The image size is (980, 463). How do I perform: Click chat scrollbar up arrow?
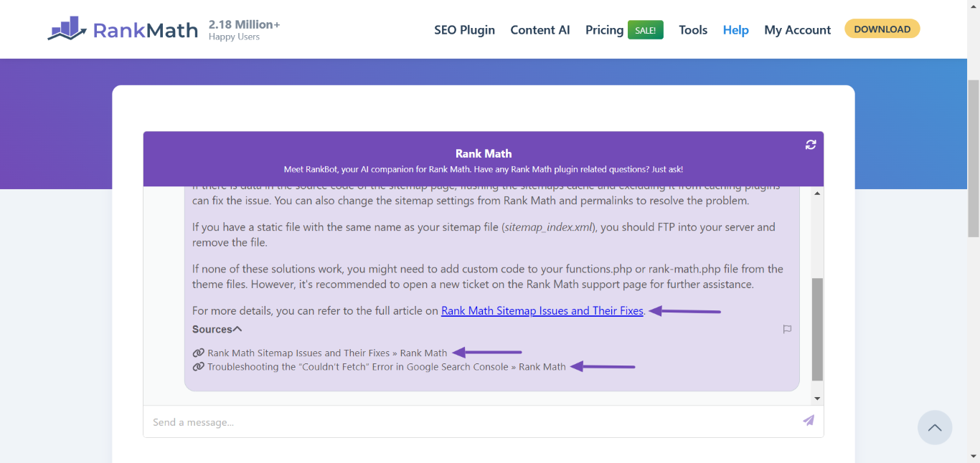coord(817,194)
